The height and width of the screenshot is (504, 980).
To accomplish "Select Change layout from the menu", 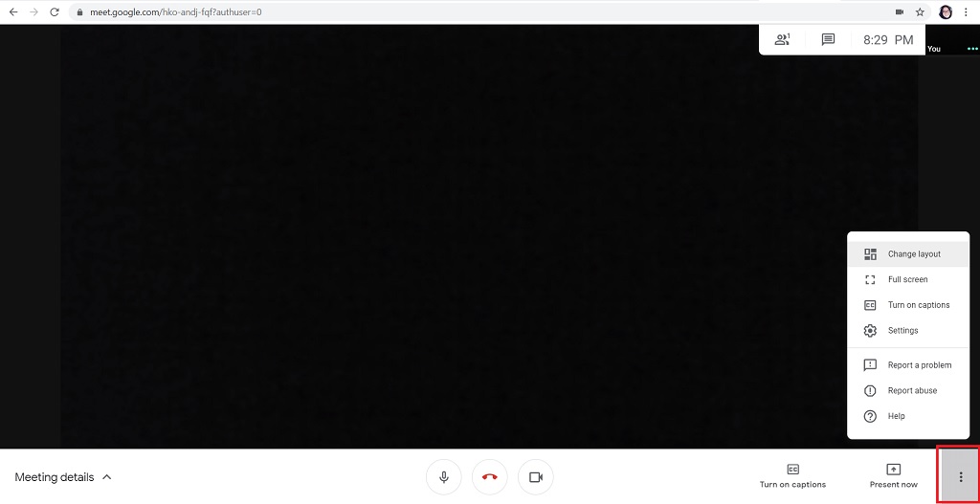I will [x=913, y=254].
